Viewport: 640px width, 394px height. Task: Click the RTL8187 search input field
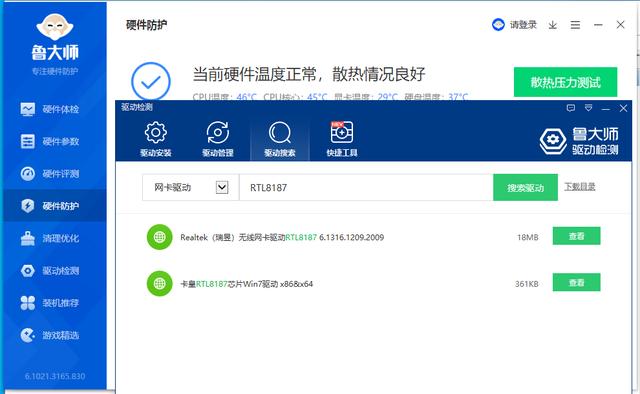coord(366,187)
